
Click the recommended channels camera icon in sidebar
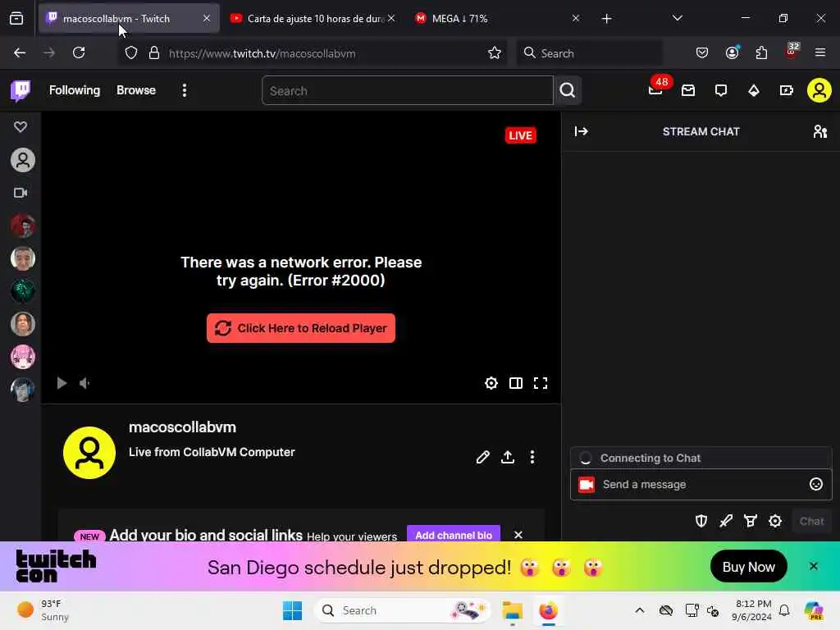pyautogui.click(x=21, y=193)
